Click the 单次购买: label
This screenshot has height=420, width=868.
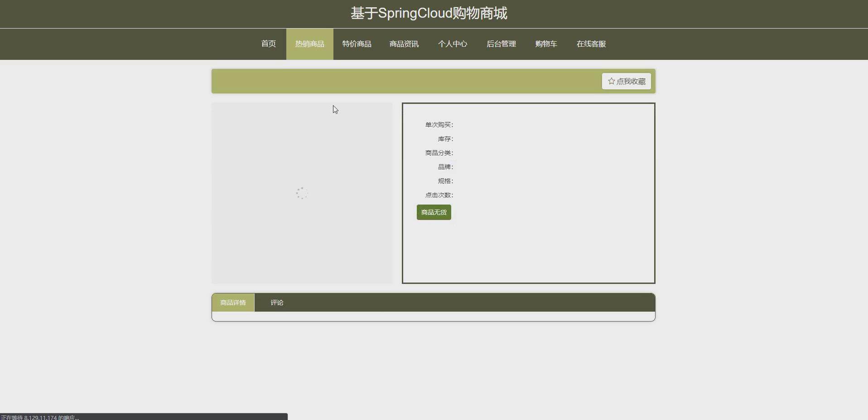pyautogui.click(x=439, y=125)
